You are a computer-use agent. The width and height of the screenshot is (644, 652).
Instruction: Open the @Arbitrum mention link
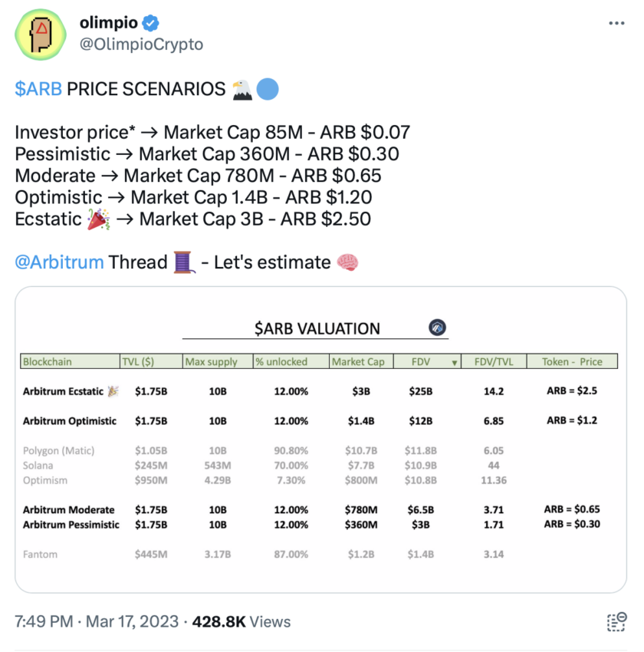(x=59, y=262)
